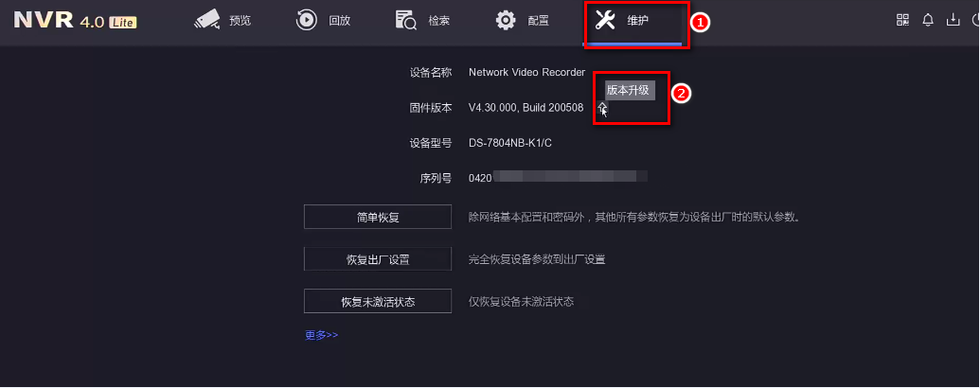Open the 配置 tab label
The height and width of the screenshot is (388, 980).
click(x=538, y=21)
